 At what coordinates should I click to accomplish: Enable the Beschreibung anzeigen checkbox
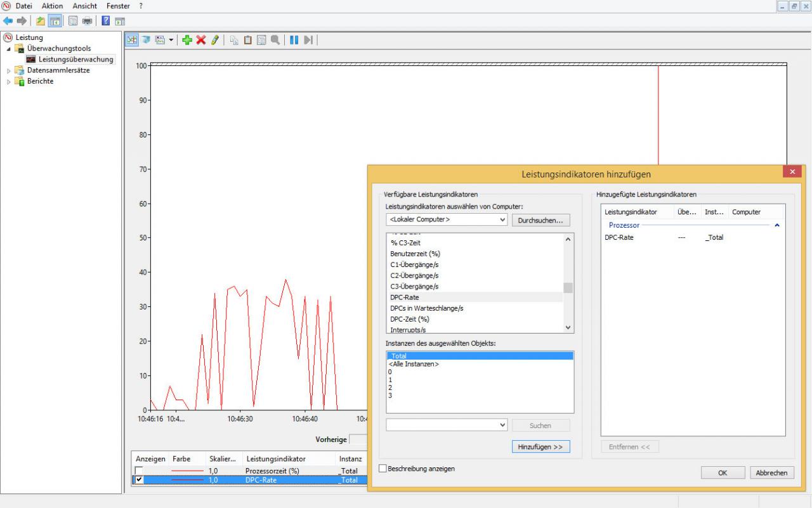383,469
